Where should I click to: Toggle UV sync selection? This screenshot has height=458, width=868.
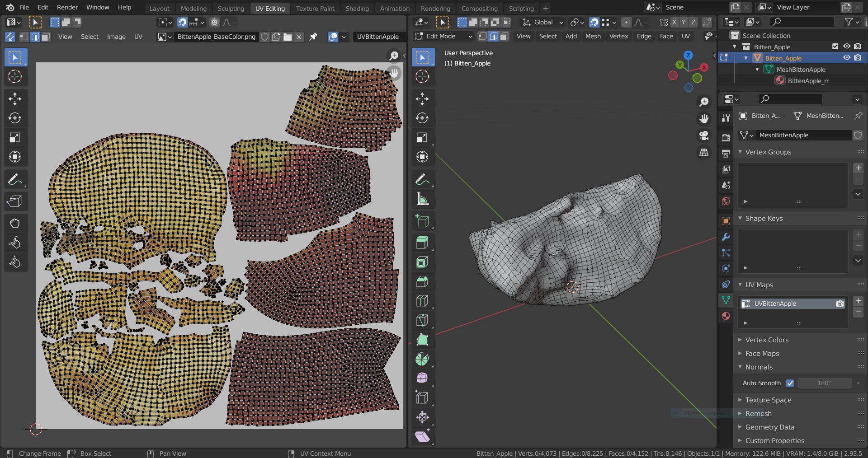point(10,37)
